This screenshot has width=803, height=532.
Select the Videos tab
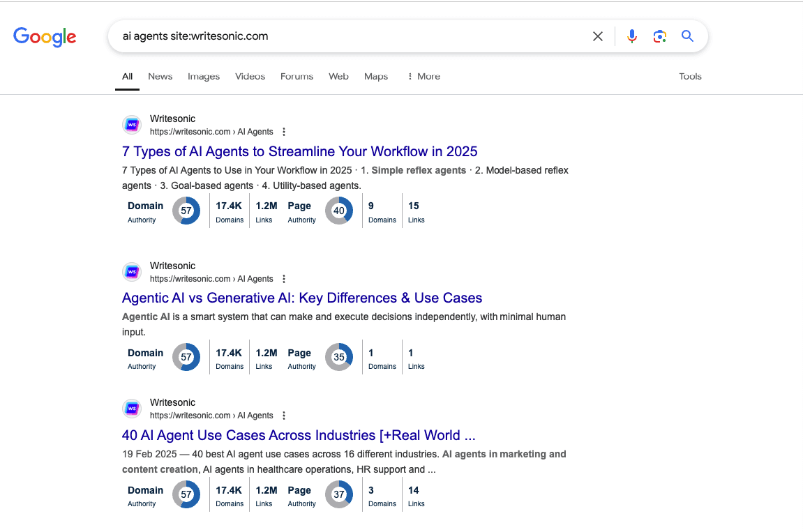250,77
